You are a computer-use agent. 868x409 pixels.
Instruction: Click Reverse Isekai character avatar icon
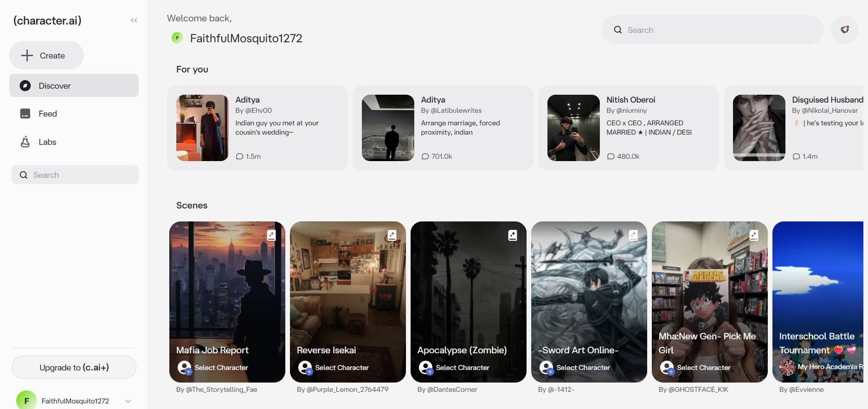tap(305, 368)
